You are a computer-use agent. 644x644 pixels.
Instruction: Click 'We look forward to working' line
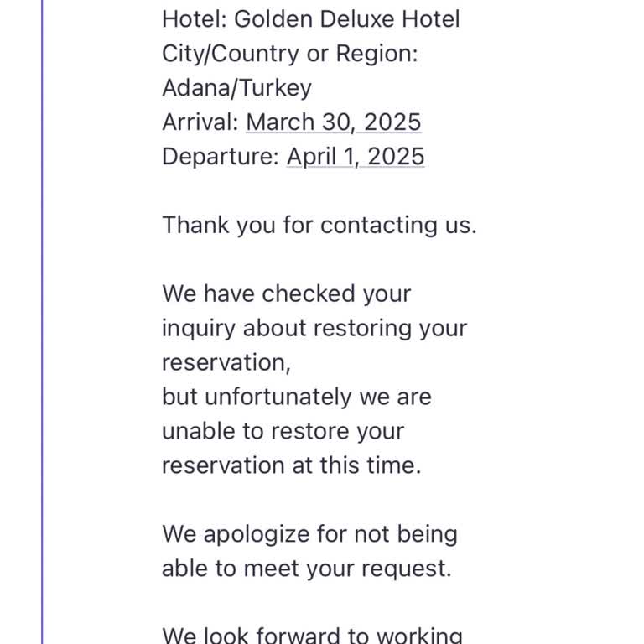312,636
